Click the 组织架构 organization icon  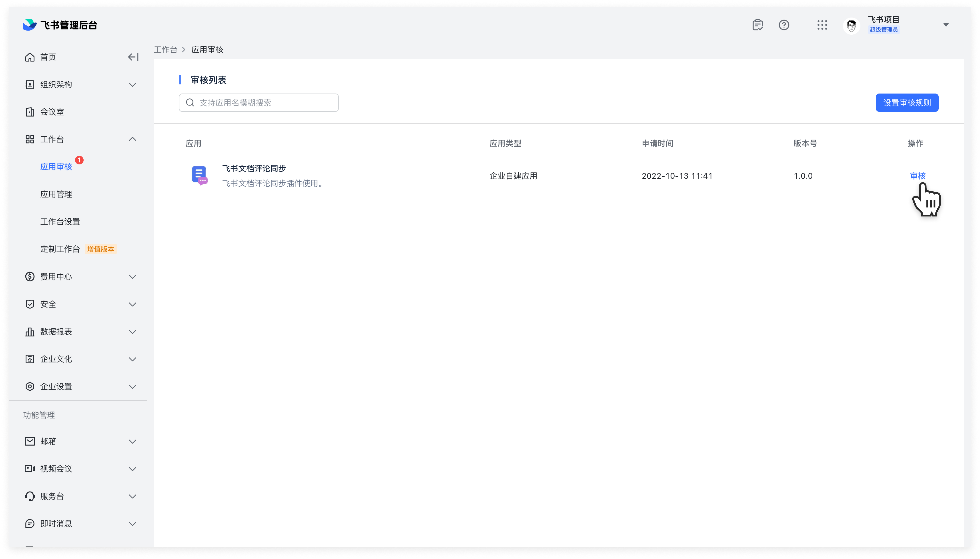pyautogui.click(x=30, y=84)
